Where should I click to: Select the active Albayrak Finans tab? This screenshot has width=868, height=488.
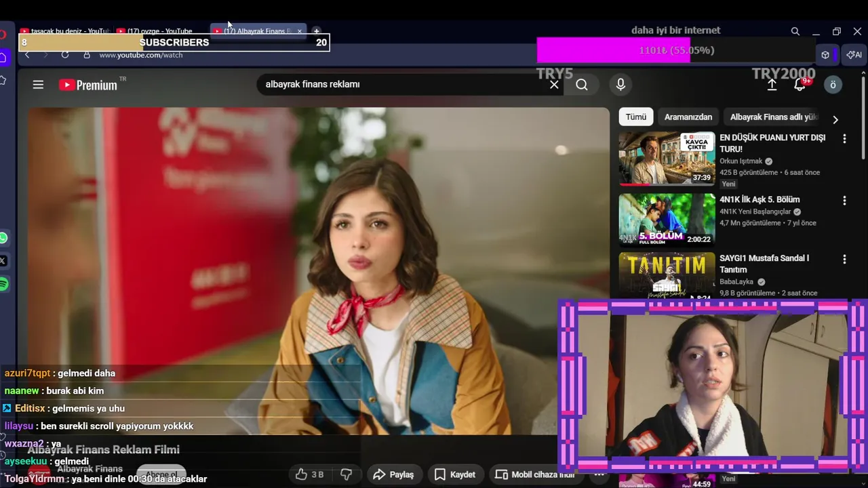point(258,31)
